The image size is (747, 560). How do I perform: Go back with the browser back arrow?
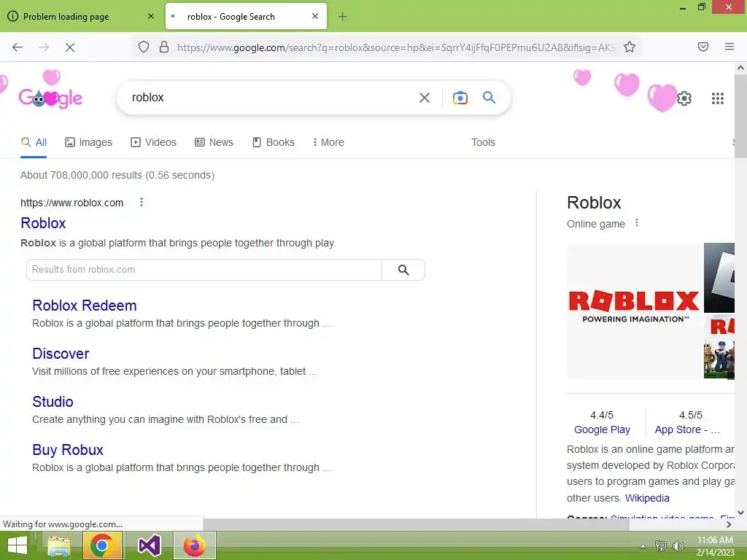tap(18, 47)
